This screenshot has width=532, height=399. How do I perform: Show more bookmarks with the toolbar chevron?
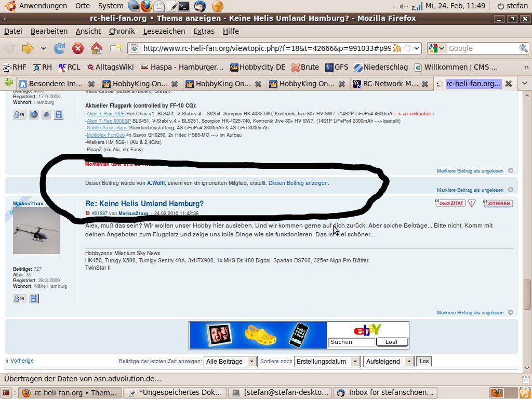point(526,67)
